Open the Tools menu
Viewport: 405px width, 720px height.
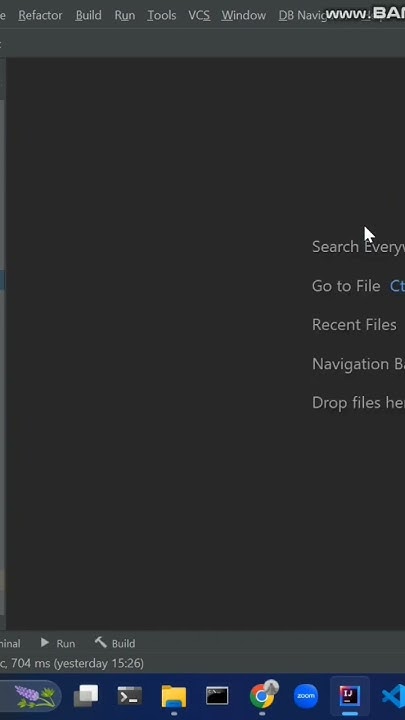tap(162, 15)
